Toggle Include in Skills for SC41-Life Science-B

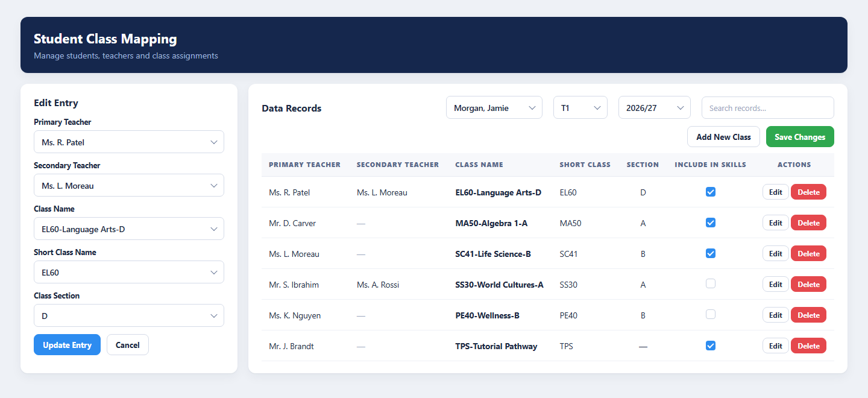711,253
